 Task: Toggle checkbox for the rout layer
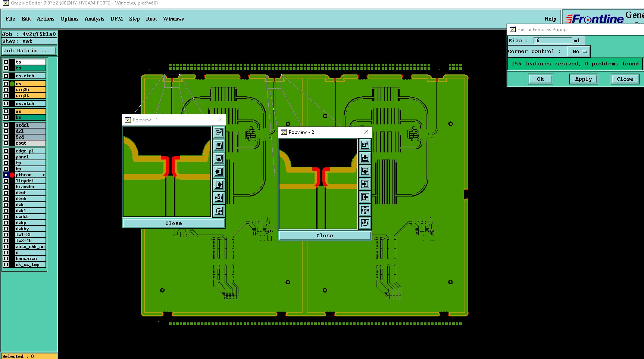point(6,143)
